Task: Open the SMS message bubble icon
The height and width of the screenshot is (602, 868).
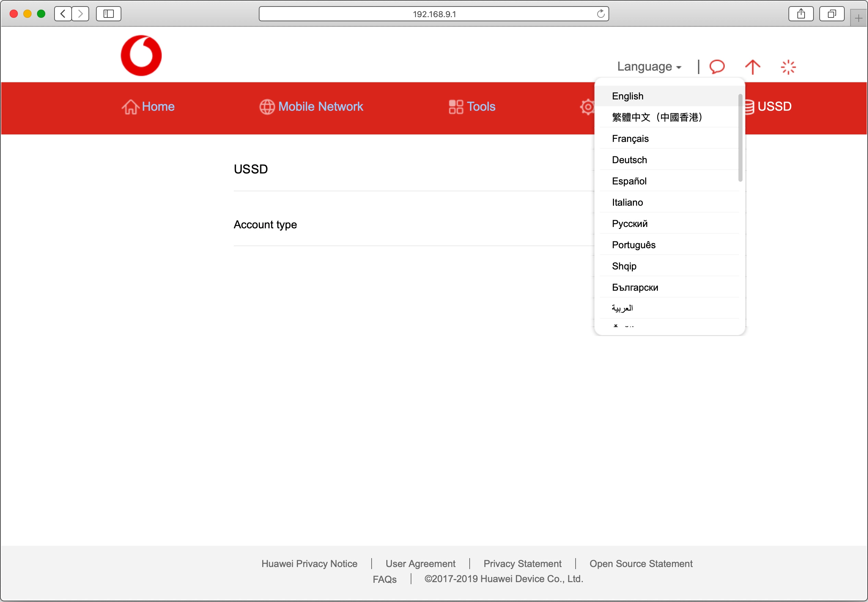Action: pos(716,67)
